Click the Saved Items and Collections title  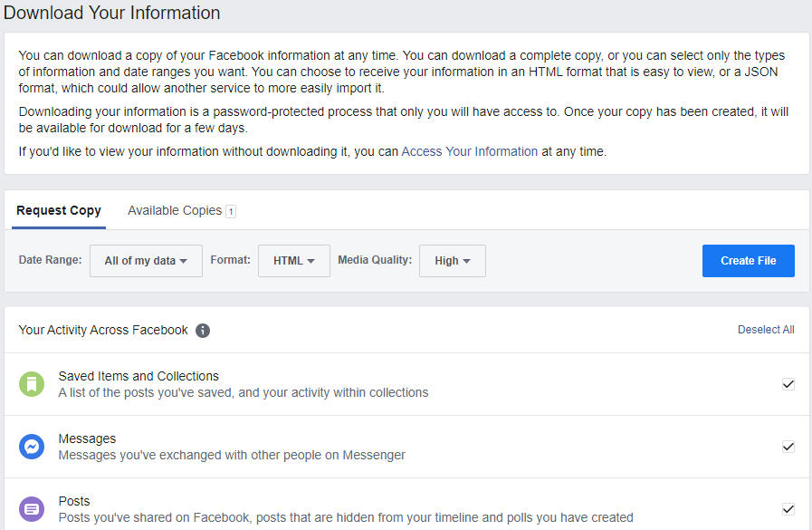coord(139,376)
